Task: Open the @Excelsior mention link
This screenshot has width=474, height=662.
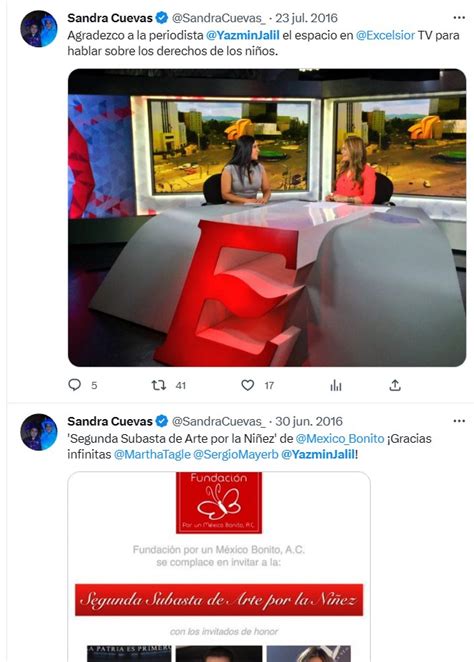Action: (385, 35)
